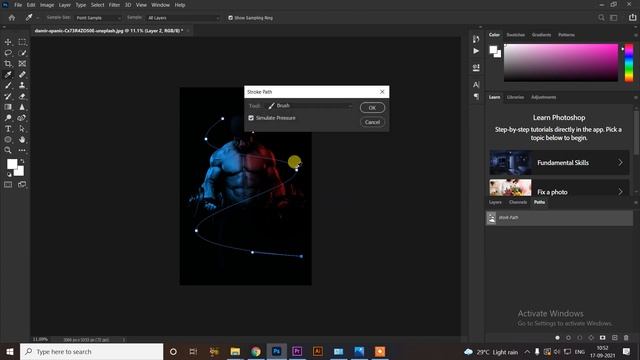Open the Edit Toolbar three-dots menu
This screenshot has height=360, width=640.
pos(22,150)
